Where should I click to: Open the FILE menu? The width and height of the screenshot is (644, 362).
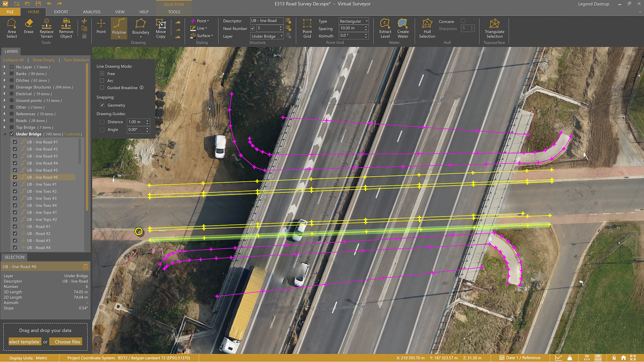(10, 12)
